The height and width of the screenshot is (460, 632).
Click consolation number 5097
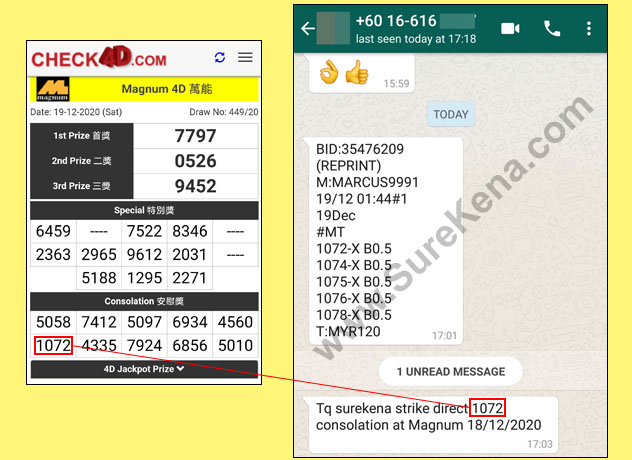(x=144, y=322)
